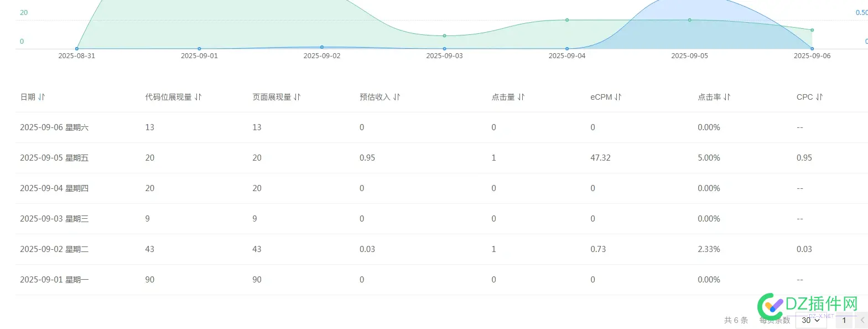Click the 2025-09-05 chart data point

coord(689,20)
